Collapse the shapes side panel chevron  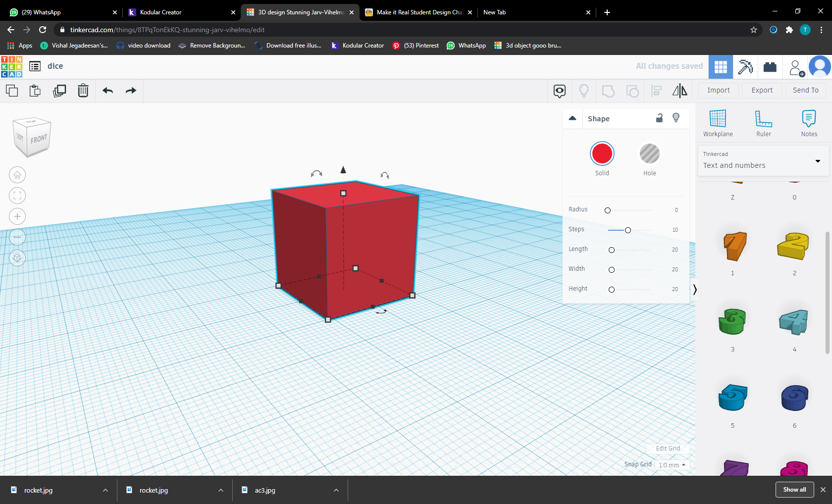click(x=695, y=290)
